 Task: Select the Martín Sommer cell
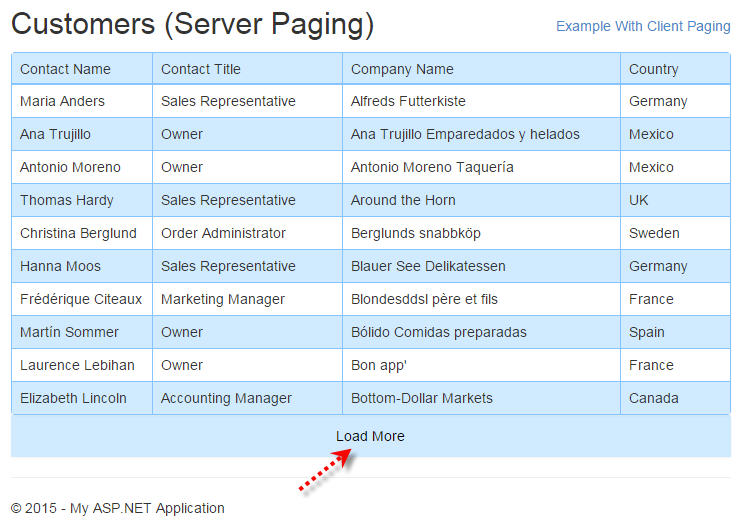82,332
